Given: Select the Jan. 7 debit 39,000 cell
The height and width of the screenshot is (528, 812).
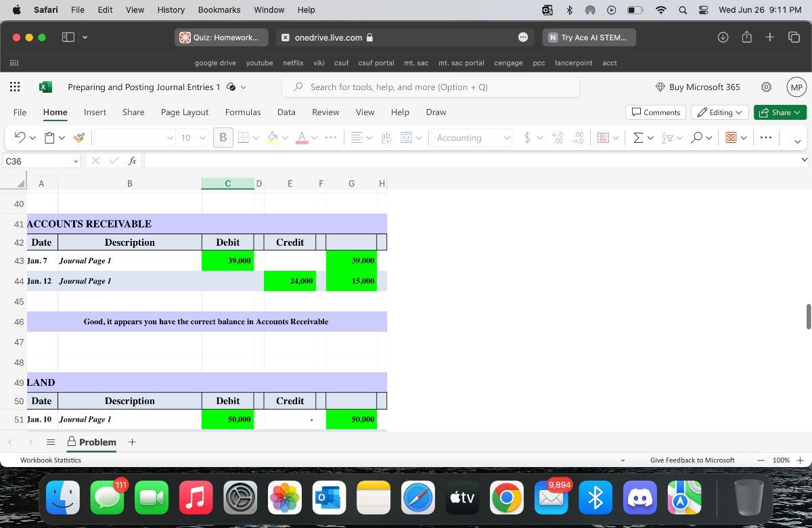Looking at the screenshot, I should tap(227, 261).
